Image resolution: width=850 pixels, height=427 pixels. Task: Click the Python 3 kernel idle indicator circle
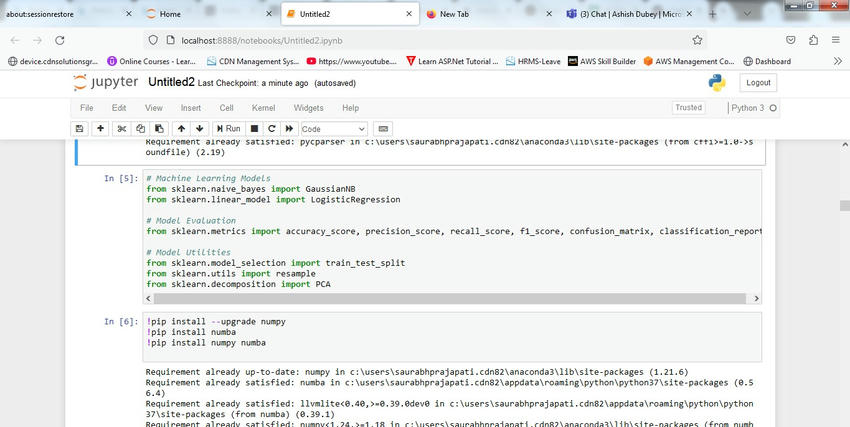click(x=773, y=108)
